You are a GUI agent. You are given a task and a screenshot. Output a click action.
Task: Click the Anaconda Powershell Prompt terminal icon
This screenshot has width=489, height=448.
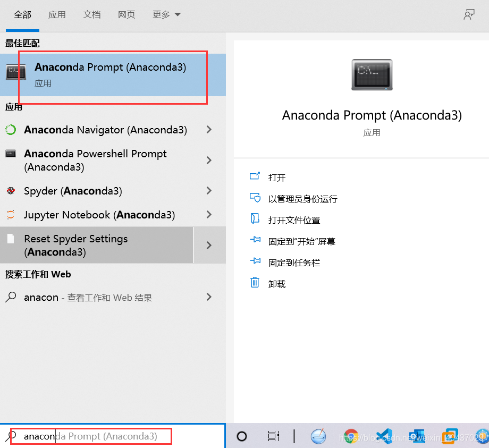(11, 154)
